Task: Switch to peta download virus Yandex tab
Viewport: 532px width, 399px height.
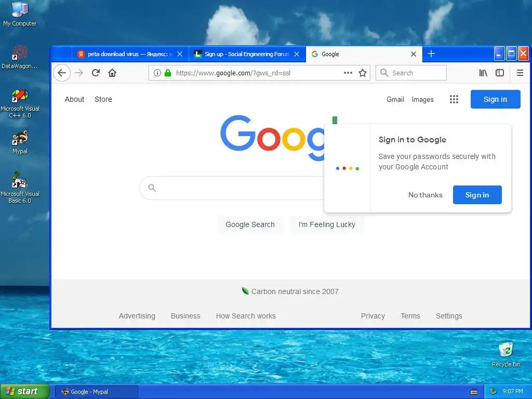Action: click(x=130, y=54)
